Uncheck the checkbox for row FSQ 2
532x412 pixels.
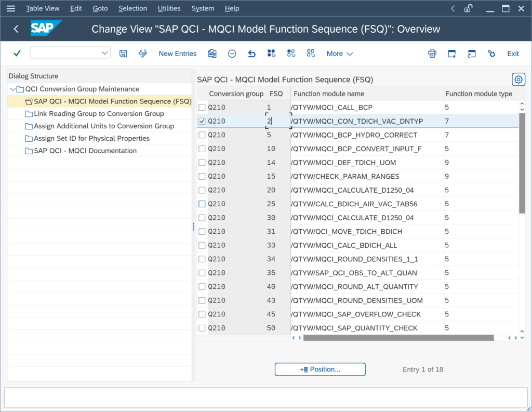pyautogui.click(x=202, y=121)
